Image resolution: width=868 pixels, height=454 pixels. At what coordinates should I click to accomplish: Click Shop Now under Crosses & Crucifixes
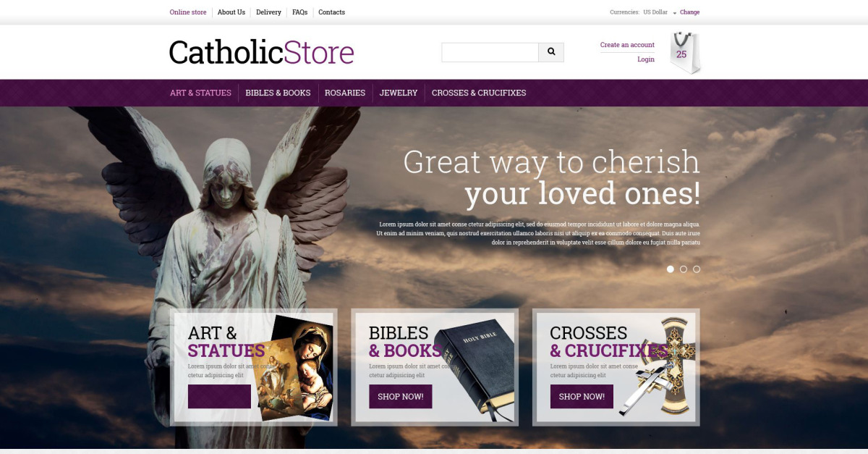click(x=582, y=397)
